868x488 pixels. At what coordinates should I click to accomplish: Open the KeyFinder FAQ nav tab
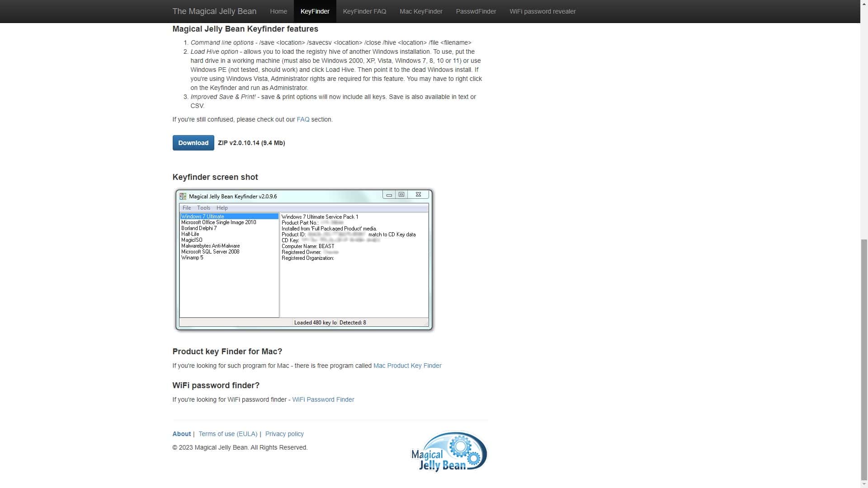pos(364,11)
